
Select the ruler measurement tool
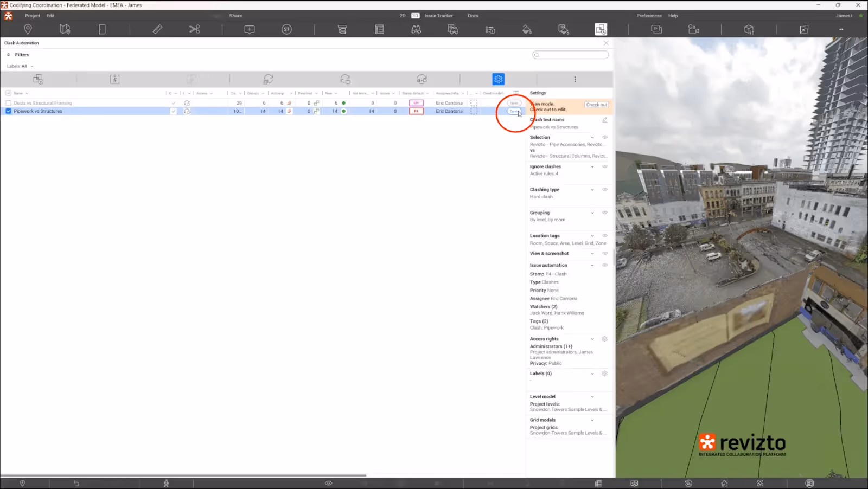pyautogui.click(x=157, y=29)
